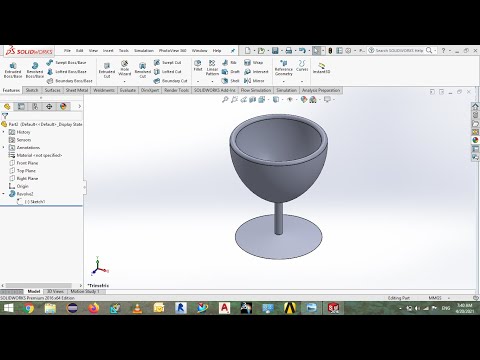The height and width of the screenshot is (360, 480).
Task: Open the Reference Geometry tool
Action: pyautogui.click(x=284, y=68)
